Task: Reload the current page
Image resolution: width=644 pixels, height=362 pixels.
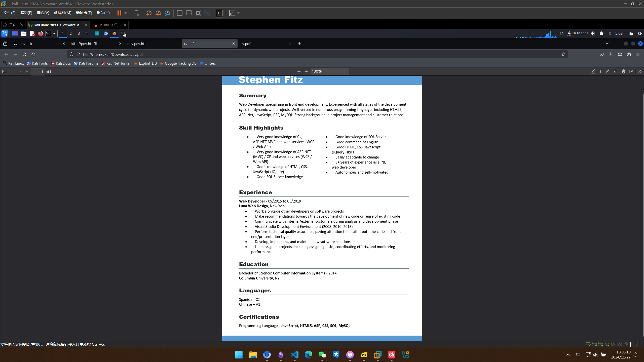Action: [24, 55]
